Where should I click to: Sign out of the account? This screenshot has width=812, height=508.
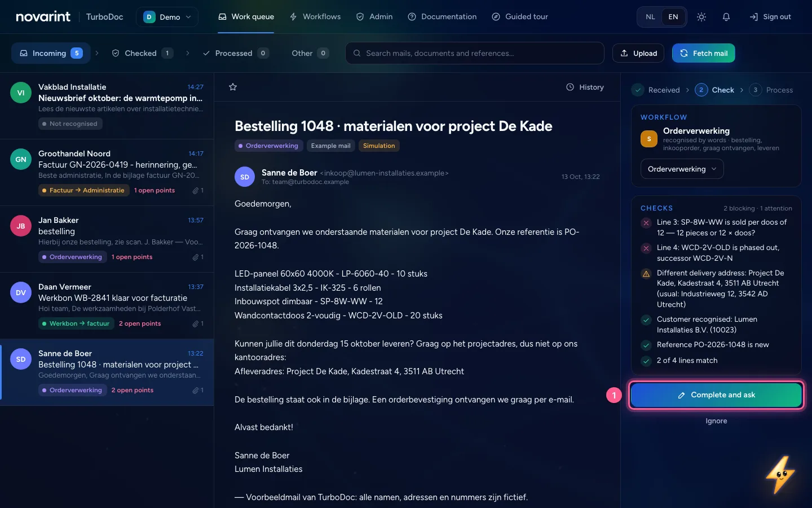point(770,17)
